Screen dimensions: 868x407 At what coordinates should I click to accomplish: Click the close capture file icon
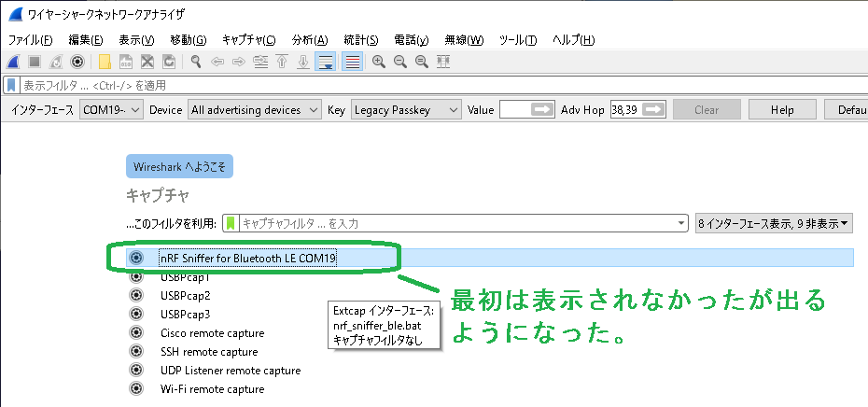coord(147,62)
